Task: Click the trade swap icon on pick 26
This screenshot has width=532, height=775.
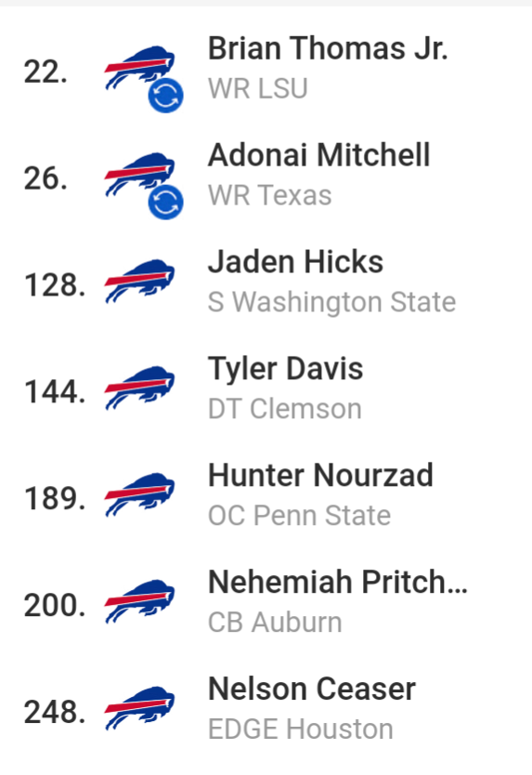Action: coord(165,203)
